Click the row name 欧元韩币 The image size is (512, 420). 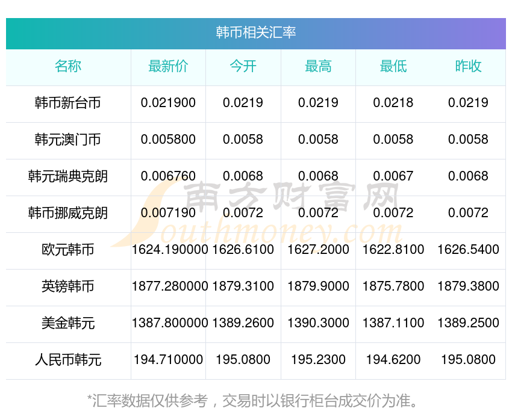[x=68, y=250]
